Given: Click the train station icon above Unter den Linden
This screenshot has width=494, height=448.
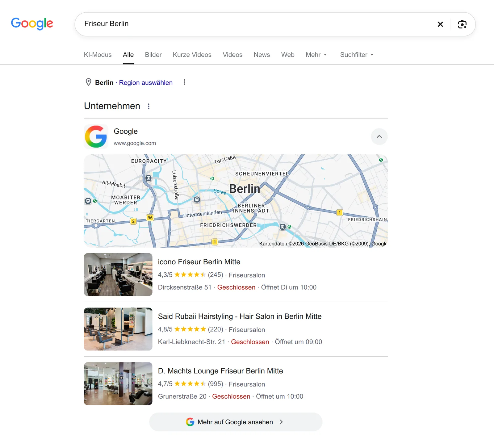Looking at the screenshot, I should tap(197, 199).
